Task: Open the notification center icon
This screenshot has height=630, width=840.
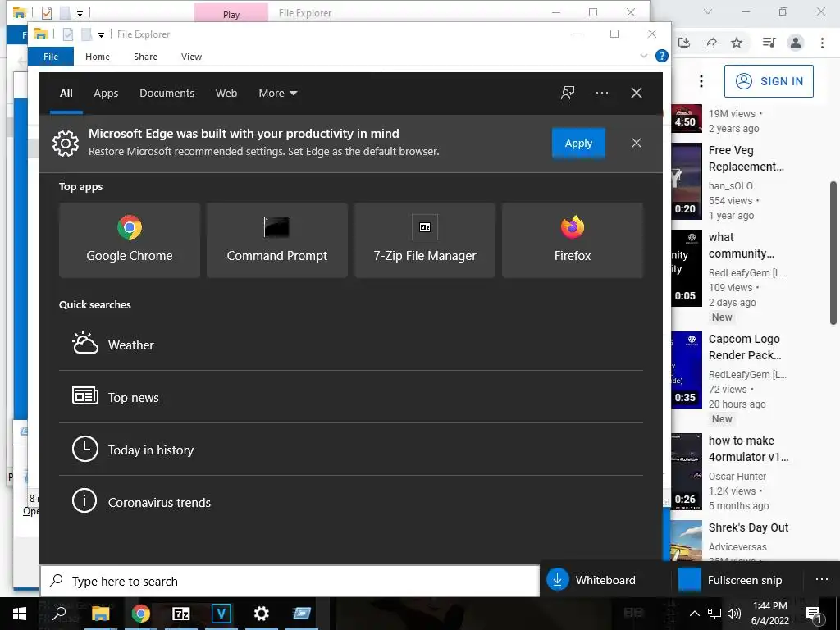Action: click(x=814, y=614)
